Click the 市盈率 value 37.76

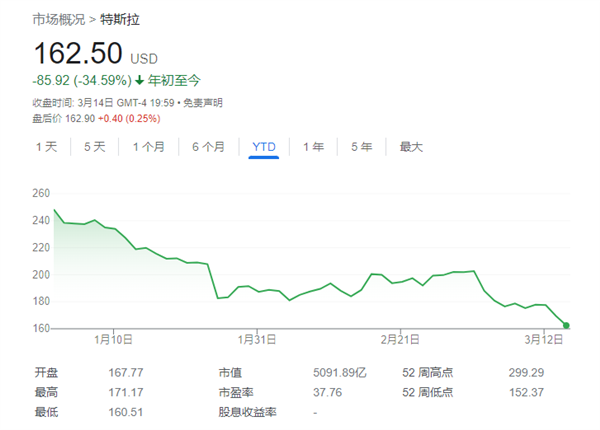click(328, 393)
